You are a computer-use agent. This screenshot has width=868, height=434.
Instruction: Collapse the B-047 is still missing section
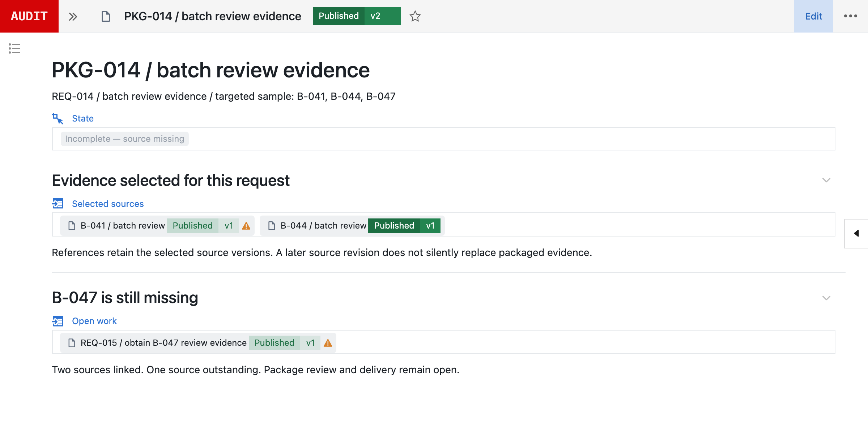point(826,298)
